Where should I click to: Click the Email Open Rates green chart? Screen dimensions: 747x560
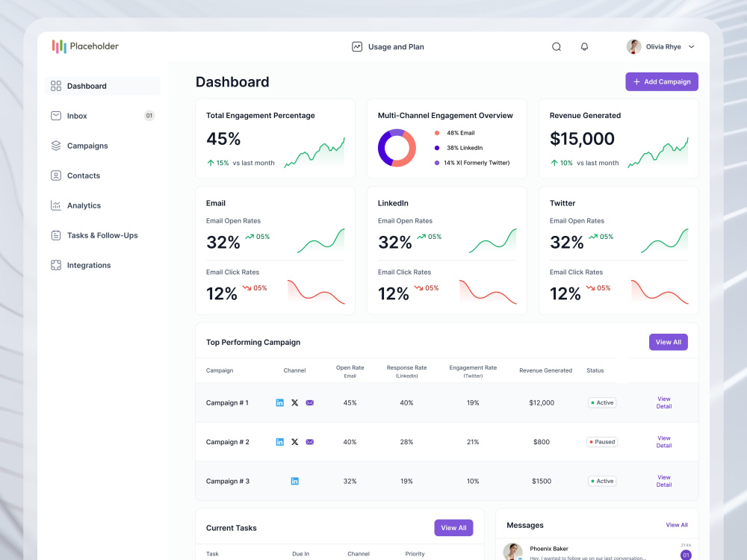[321, 240]
